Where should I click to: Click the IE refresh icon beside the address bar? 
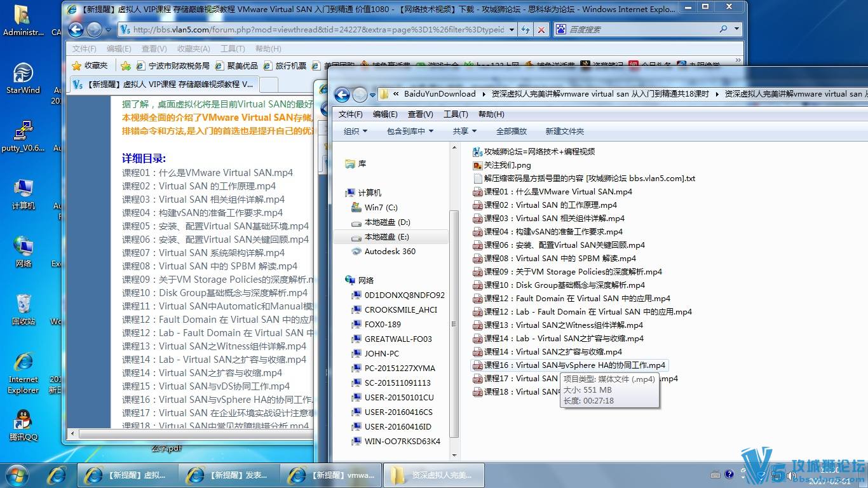525,29
